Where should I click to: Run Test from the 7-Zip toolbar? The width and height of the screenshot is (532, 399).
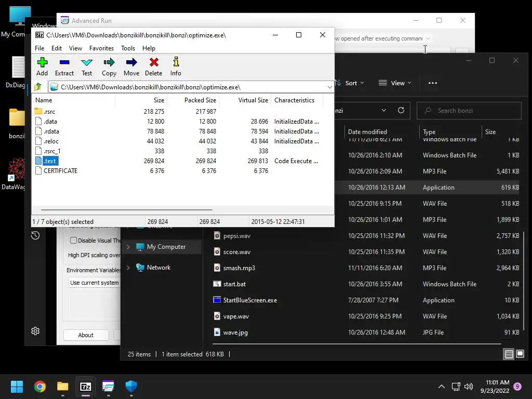(87, 66)
